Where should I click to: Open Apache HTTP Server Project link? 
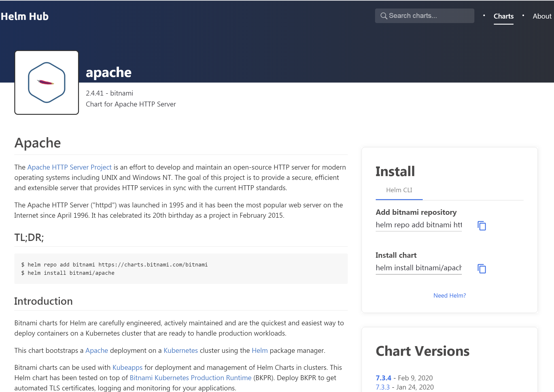click(x=69, y=167)
